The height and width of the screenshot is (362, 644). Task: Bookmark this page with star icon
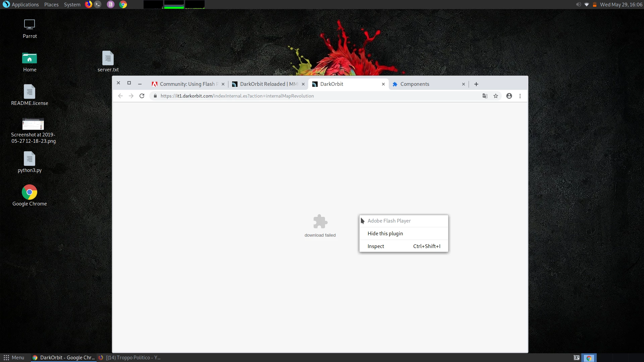(x=496, y=96)
